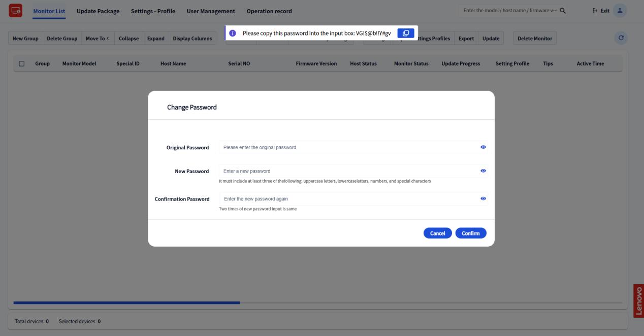
Task: Open the Move To submenu
Action: click(x=98, y=39)
